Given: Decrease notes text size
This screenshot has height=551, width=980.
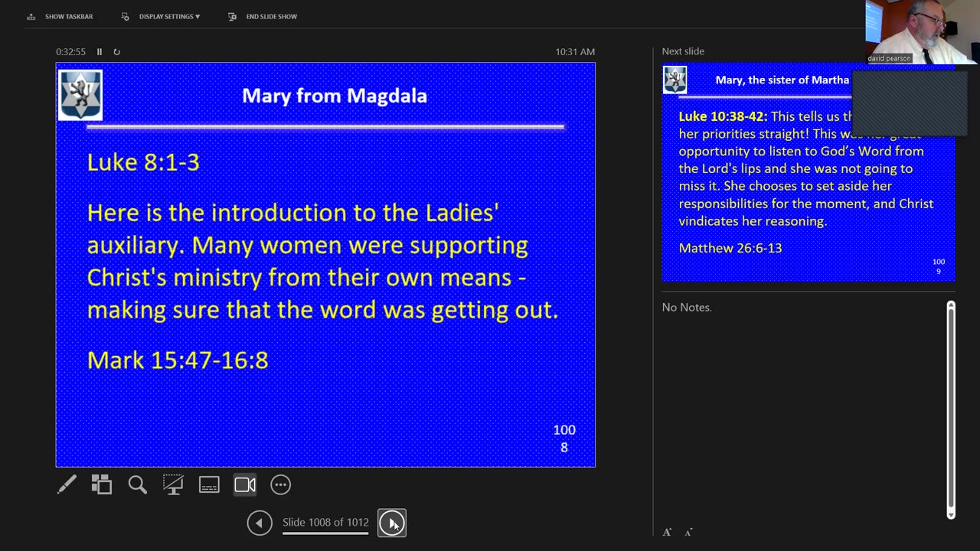Looking at the screenshot, I should coord(688,532).
